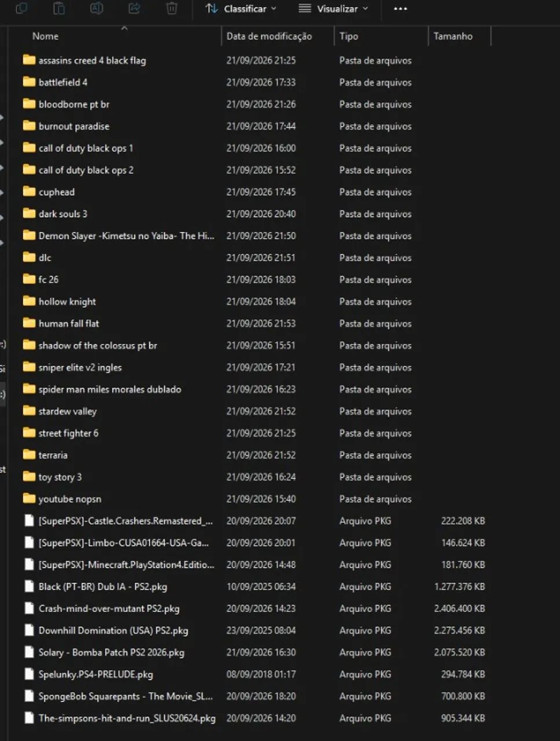
Task: Click the 294.784 KB size value
Action: pos(463,674)
